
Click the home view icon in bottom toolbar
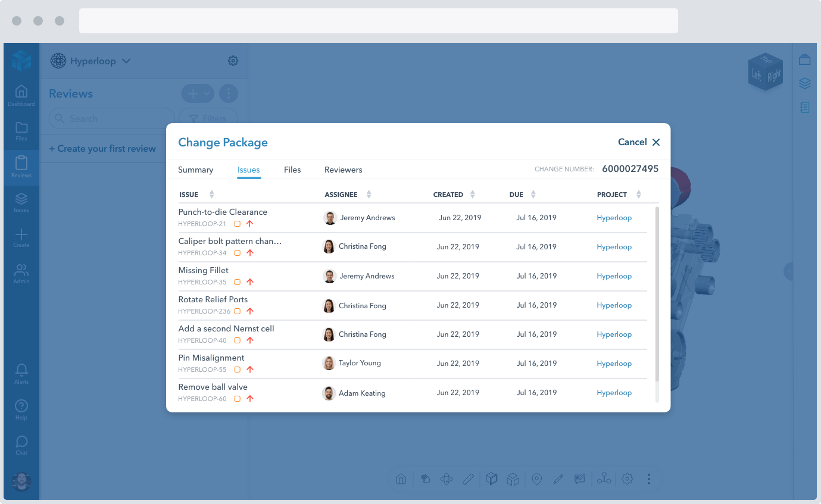tap(401, 479)
